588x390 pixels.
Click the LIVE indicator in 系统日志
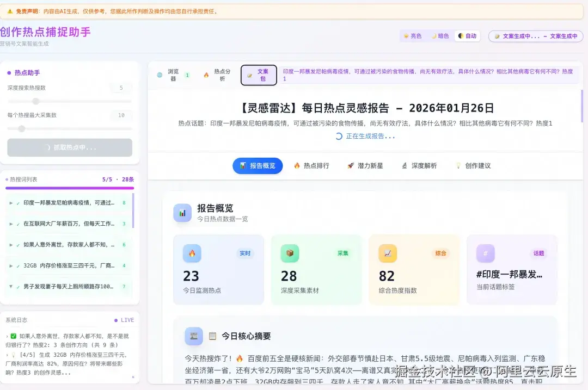coord(124,320)
